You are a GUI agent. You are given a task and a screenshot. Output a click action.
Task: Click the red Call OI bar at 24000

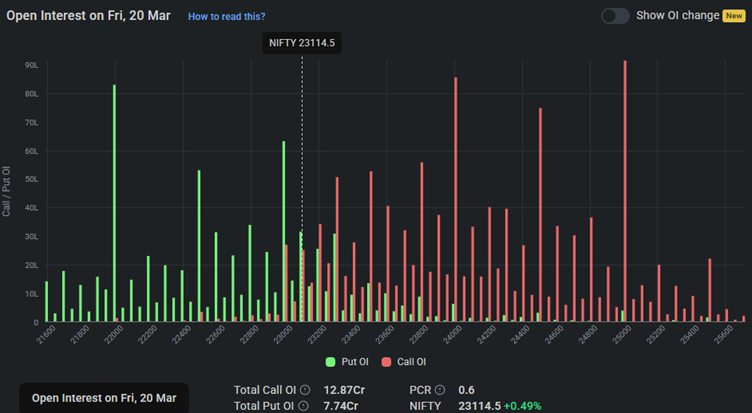tap(456, 200)
